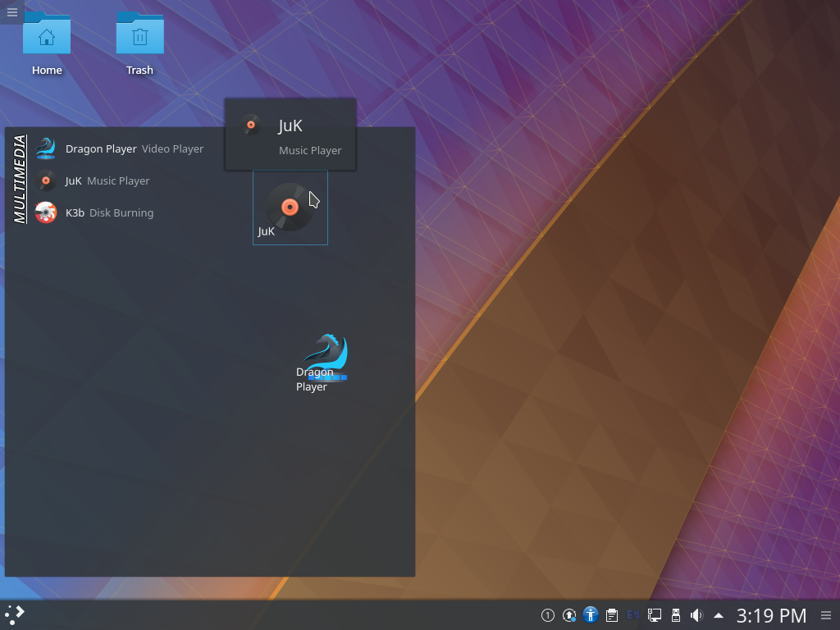Click the "Video Player" description text
The height and width of the screenshot is (630, 840).
click(172, 149)
